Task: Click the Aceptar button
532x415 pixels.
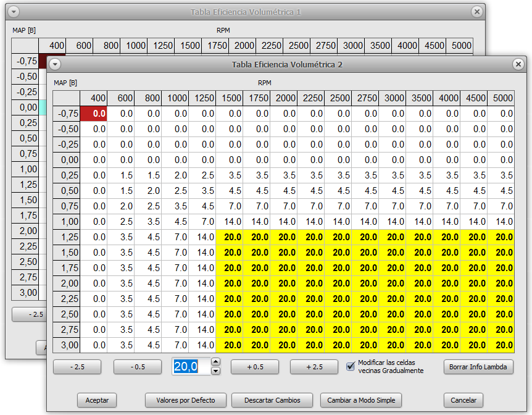Action: (x=97, y=400)
